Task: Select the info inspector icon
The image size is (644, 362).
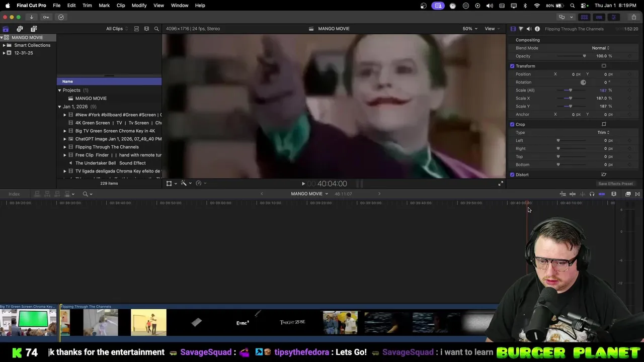Action: [537, 29]
